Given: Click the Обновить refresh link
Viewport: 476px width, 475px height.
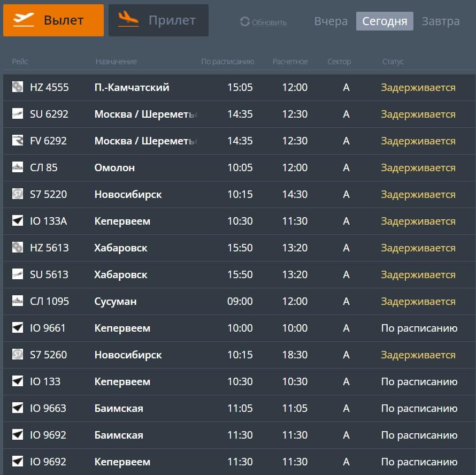Looking at the screenshot, I should 269,22.
